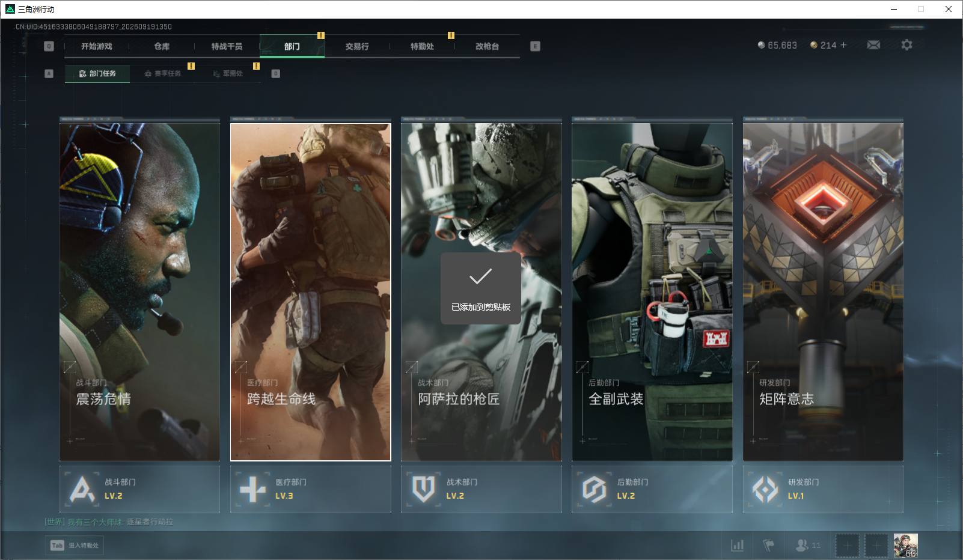Open the statistics bar chart icon
Image resolution: width=963 pixels, height=560 pixels.
(737, 545)
